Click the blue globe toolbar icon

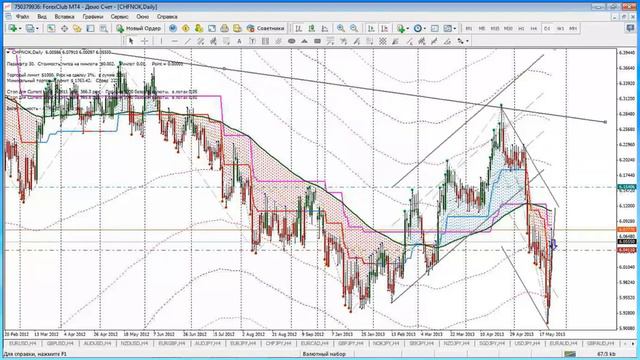173,28
